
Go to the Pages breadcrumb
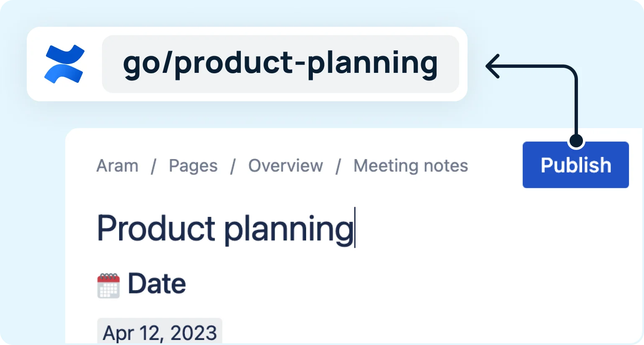tap(193, 166)
